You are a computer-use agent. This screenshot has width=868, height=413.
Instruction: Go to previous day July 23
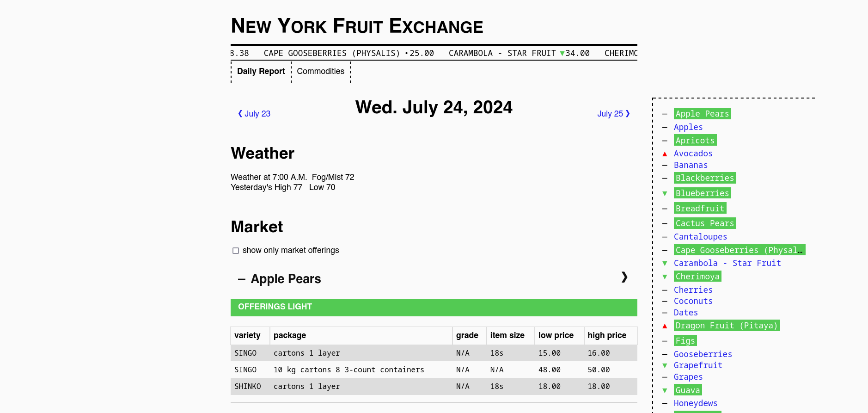[x=254, y=114]
